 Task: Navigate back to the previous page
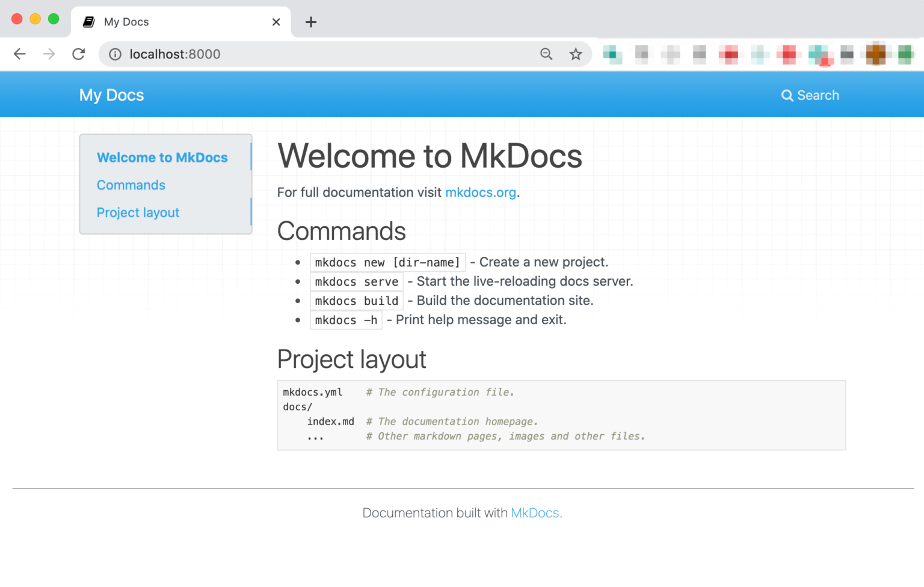point(19,54)
